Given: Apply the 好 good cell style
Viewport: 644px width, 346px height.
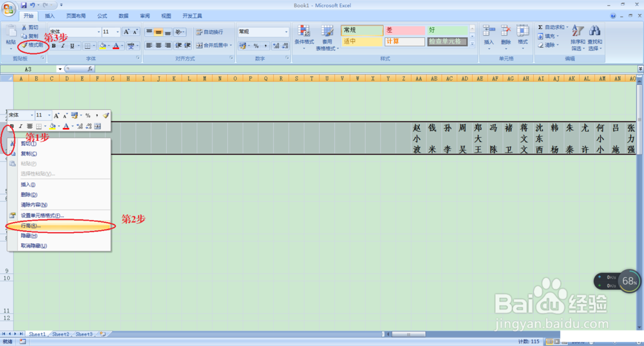Looking at the screenshot, I should 448,30.
